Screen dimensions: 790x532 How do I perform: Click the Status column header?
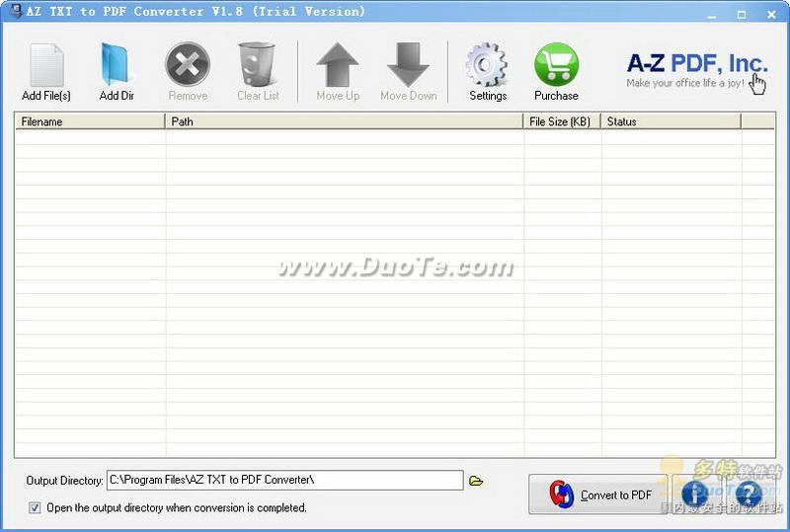671,121
